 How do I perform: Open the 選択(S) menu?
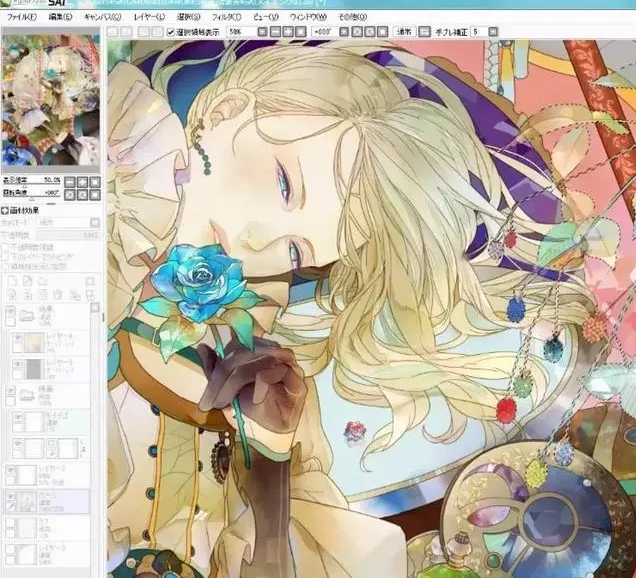point(189,17)
